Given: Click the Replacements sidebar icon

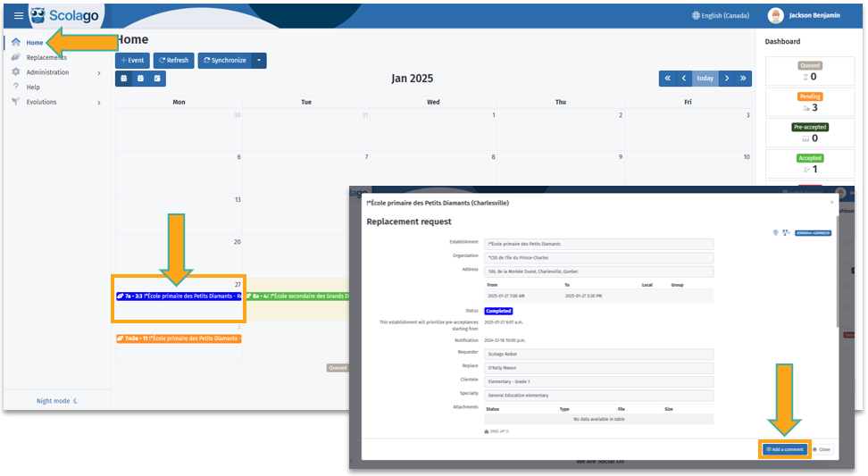Looking at the screenshot, I should pos(15,57).
